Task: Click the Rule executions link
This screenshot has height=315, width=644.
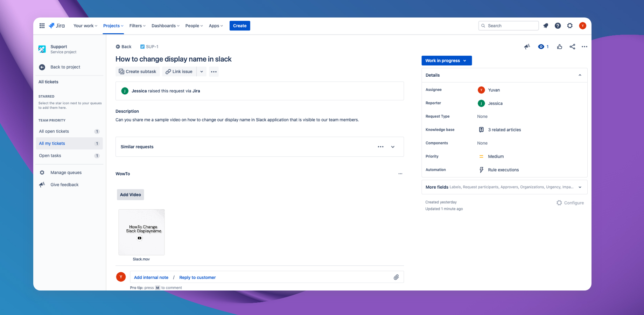Action: 503,170
